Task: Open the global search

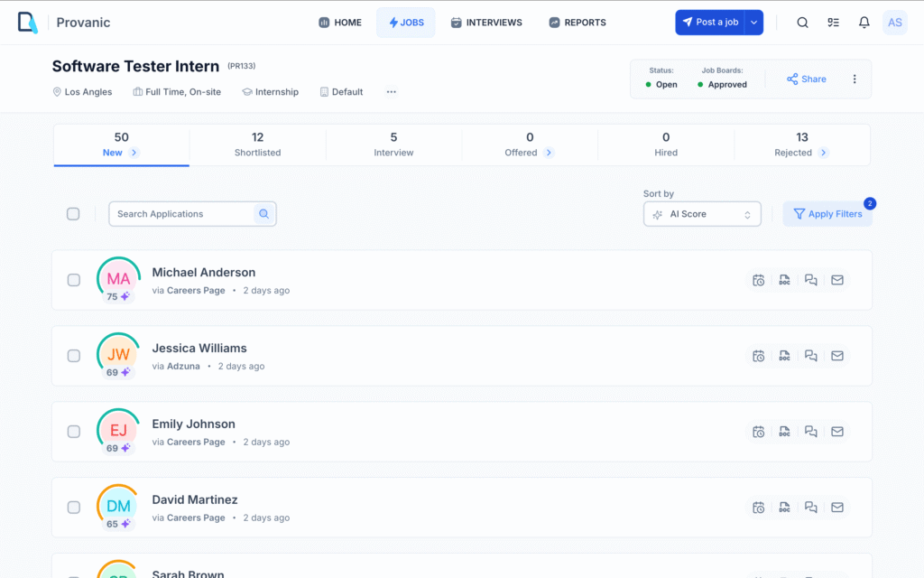Action: (x=802, y=22)
